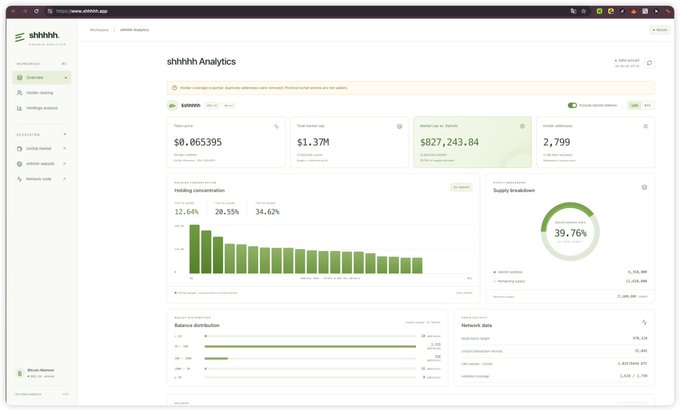Click the UniSat market wallet icon
The width and height of the screenshot is (680, 411).
pyautogui.click(x=20, y=149)
